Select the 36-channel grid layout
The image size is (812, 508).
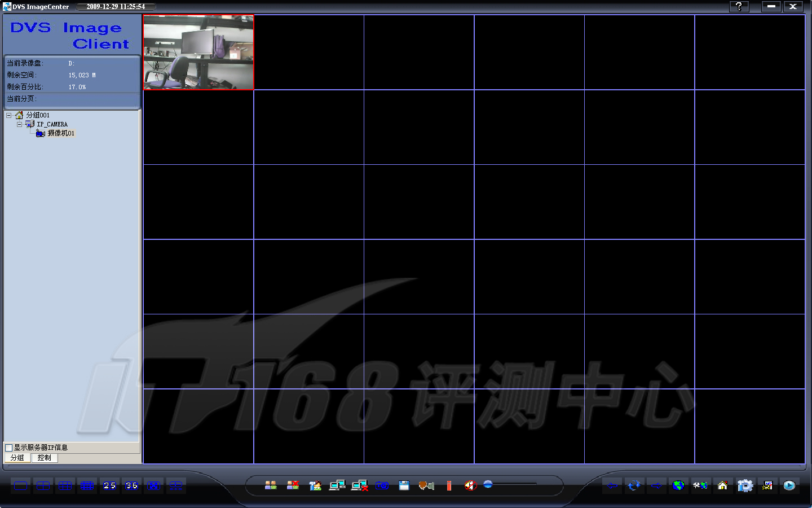[131, 485]
